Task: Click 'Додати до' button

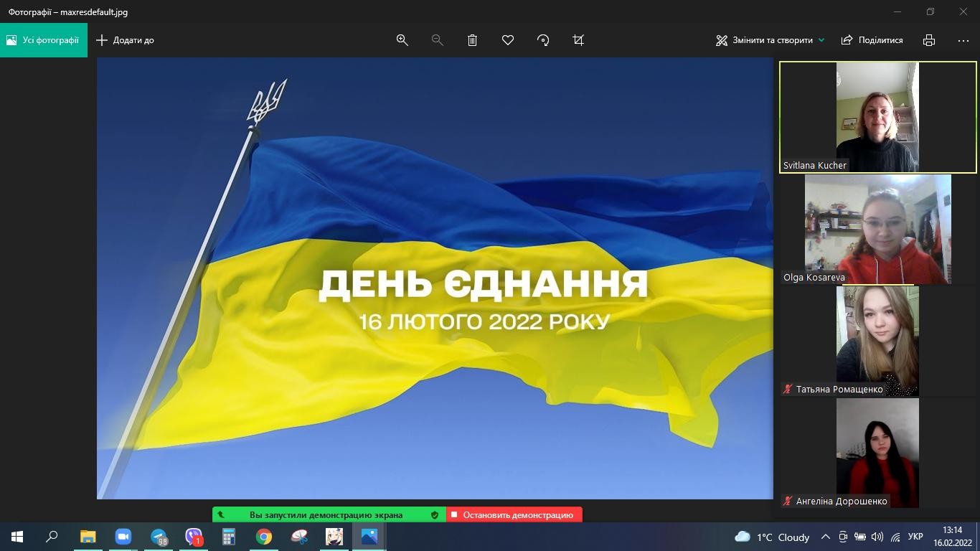Action: point(125,40)
